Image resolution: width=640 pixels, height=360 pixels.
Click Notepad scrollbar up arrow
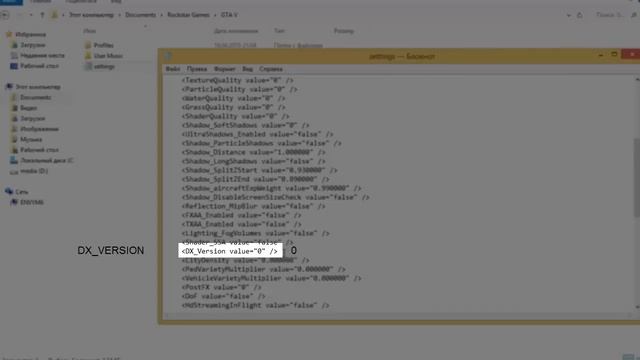637,80
